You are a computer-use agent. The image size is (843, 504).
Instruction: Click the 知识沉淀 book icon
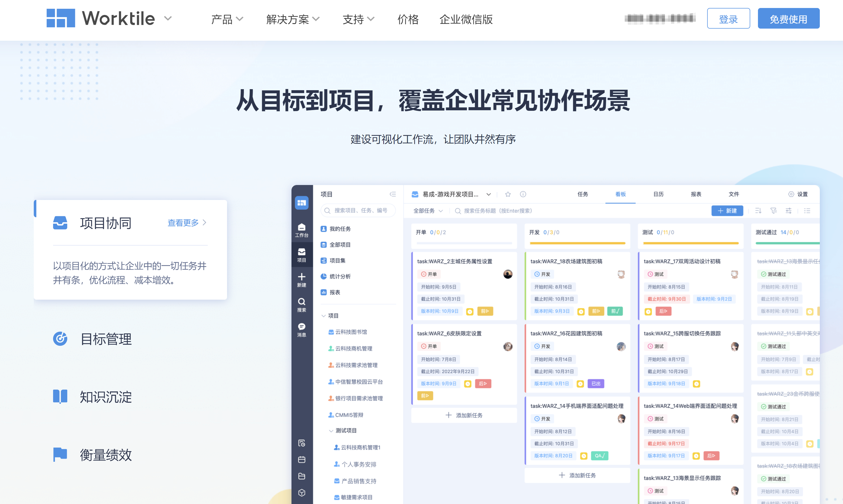click(x=60, y=396)
